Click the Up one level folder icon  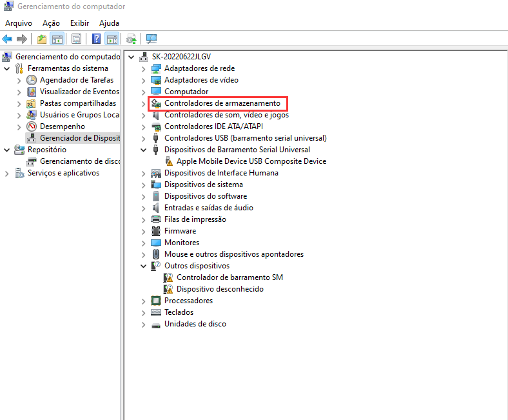click(x=41, y=39)
